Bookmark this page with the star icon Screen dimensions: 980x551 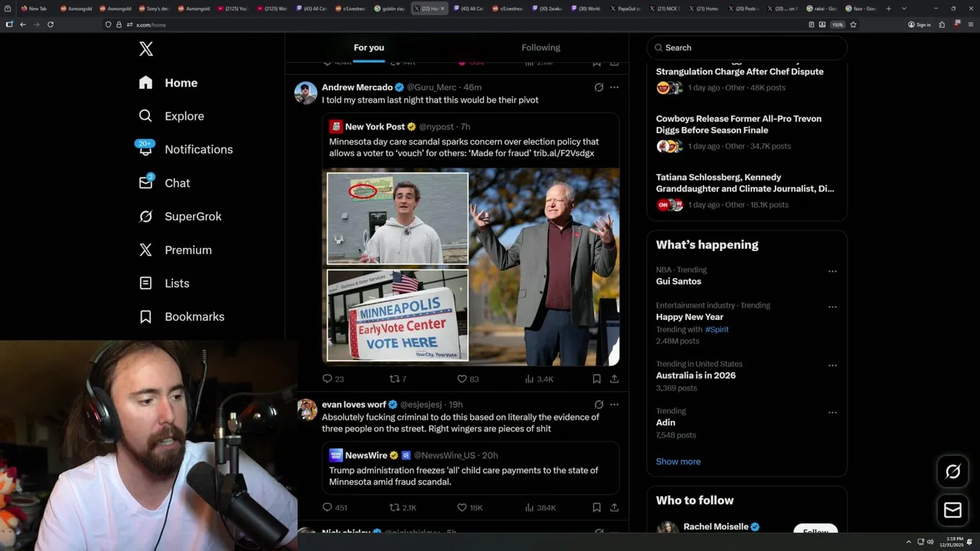tap(853, 24)
